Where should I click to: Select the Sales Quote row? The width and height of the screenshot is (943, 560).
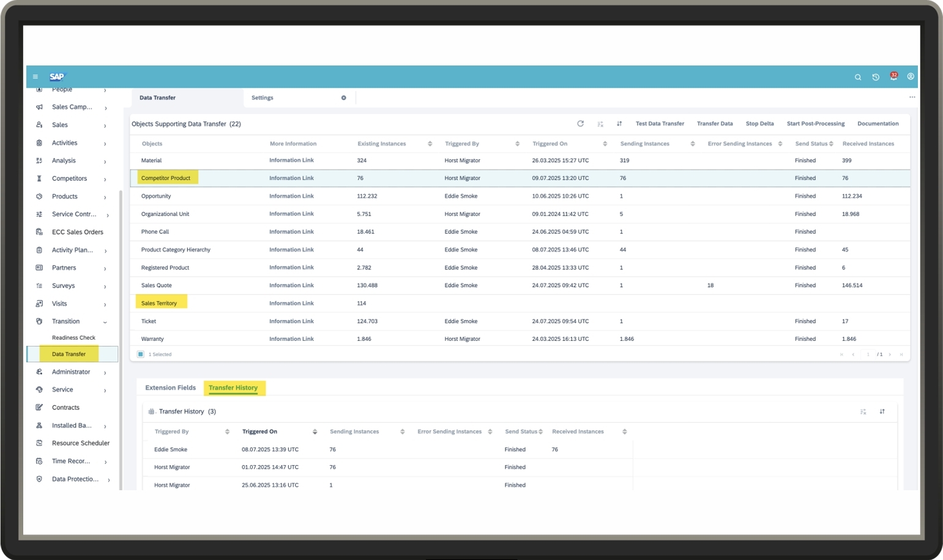(520, 286)
